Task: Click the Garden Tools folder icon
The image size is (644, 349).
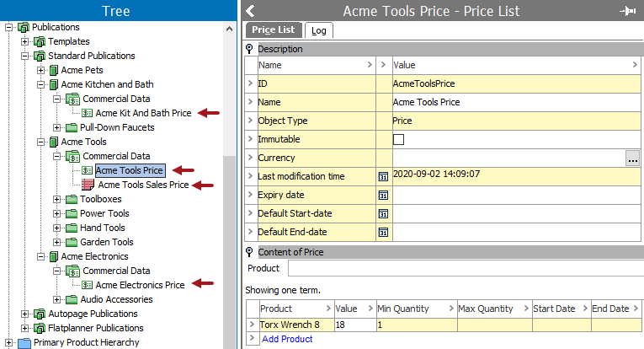Action: point(72,242)
